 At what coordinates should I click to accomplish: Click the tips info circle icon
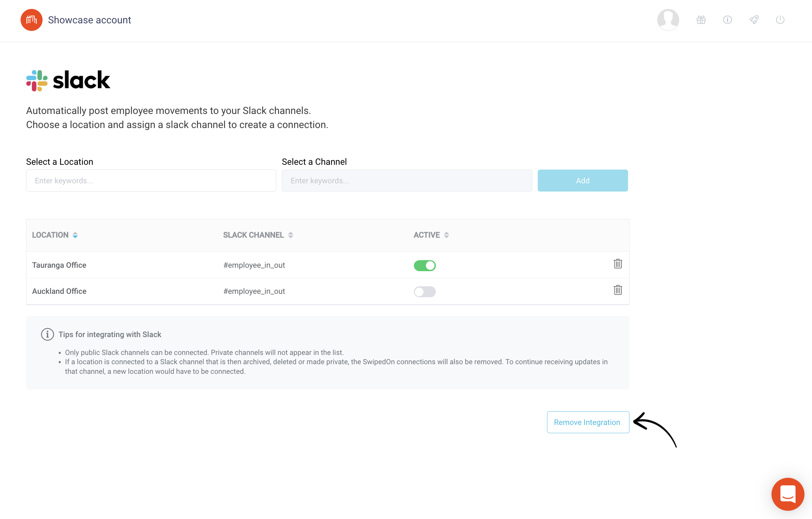(47, 334)
